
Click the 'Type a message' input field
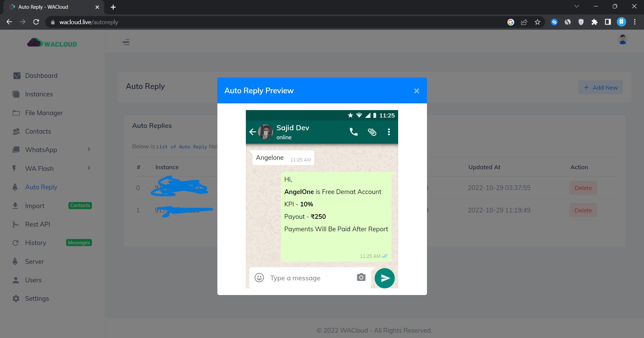click(310, 278)
